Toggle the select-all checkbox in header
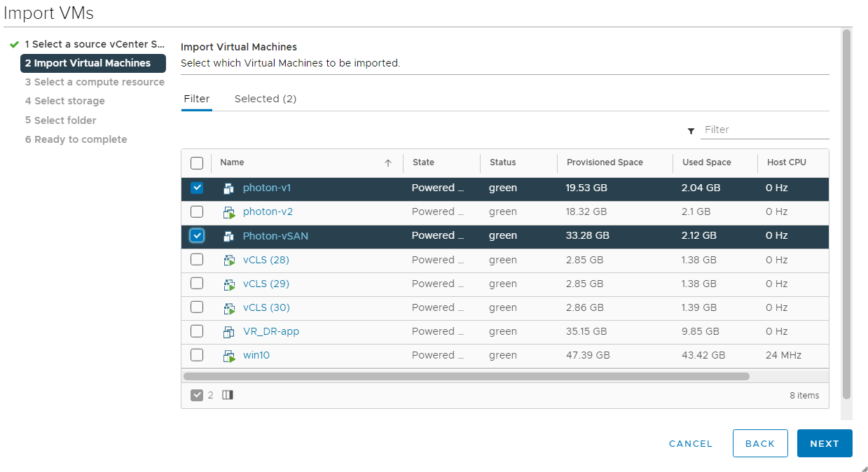This screenshot has width=868, height=472. coord(197,162)
